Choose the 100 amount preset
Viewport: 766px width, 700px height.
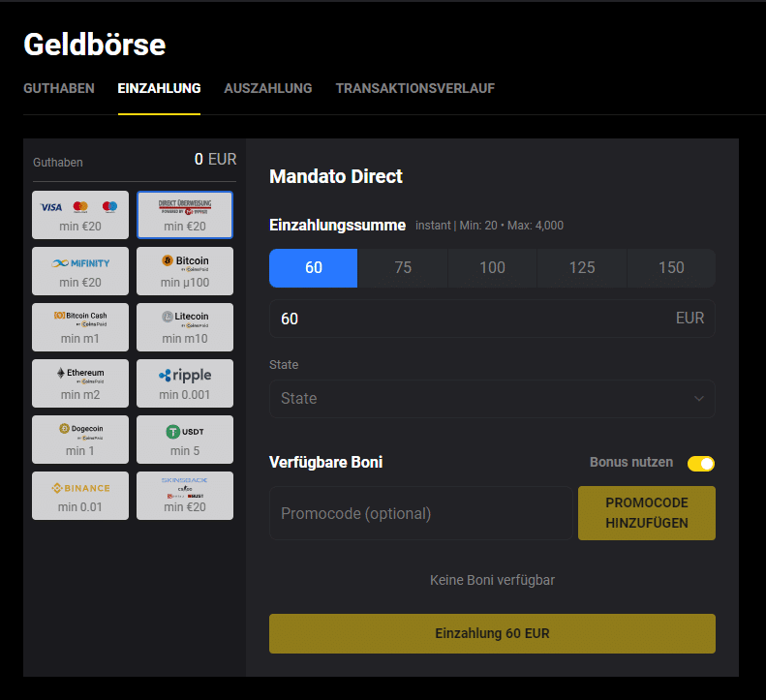[x=492, y=267]
